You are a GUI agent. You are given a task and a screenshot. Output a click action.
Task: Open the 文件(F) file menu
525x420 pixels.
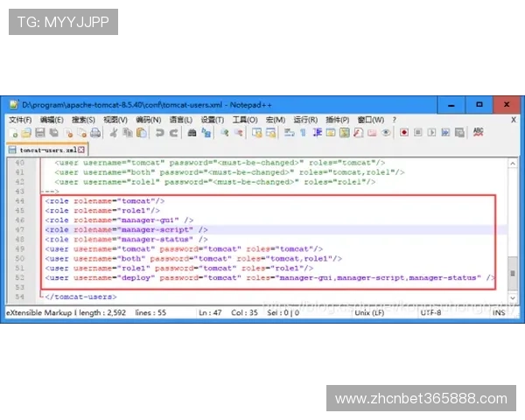click(20, 119)
